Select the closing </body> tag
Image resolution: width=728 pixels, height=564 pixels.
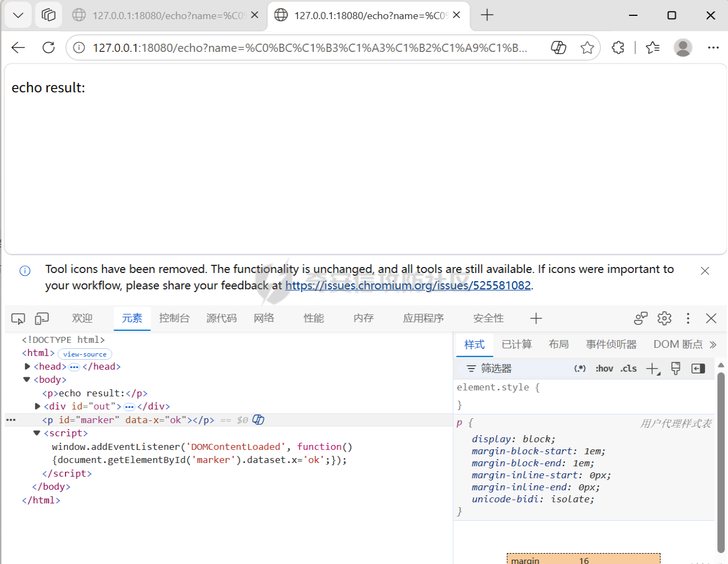tap(51, 486)
